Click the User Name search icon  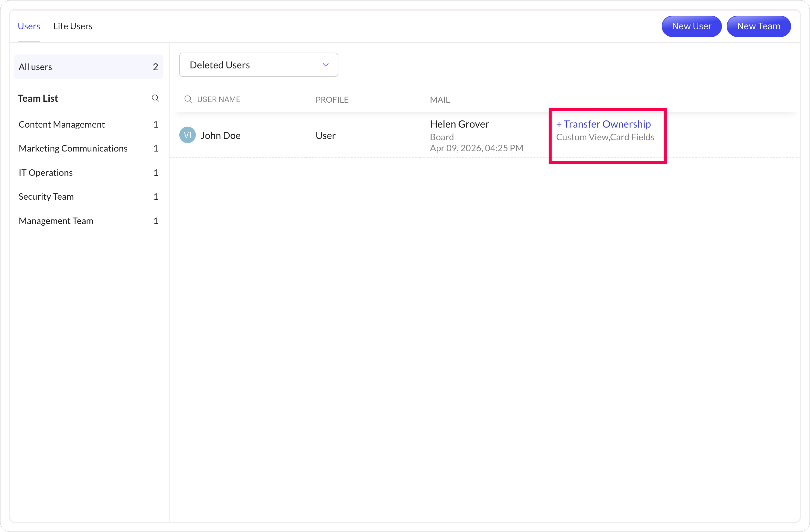[188, 99]
